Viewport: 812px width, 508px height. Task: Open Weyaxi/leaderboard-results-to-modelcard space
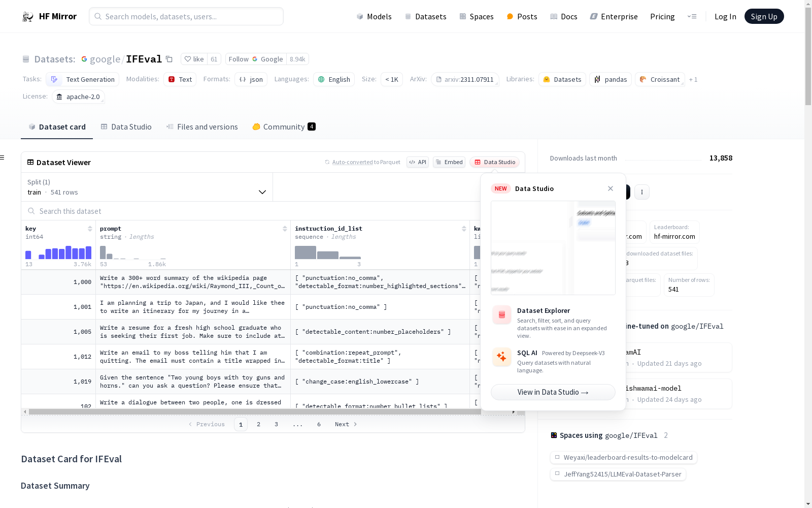click(624, 458)
